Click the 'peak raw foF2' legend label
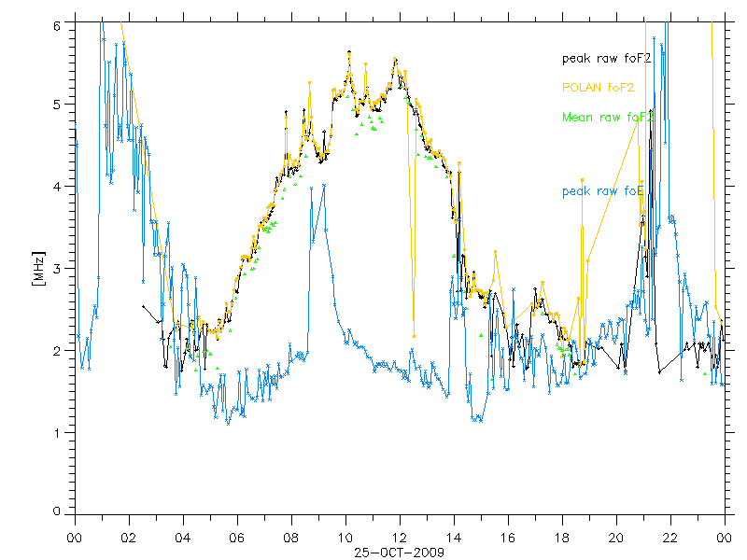 tap(606, 59)
